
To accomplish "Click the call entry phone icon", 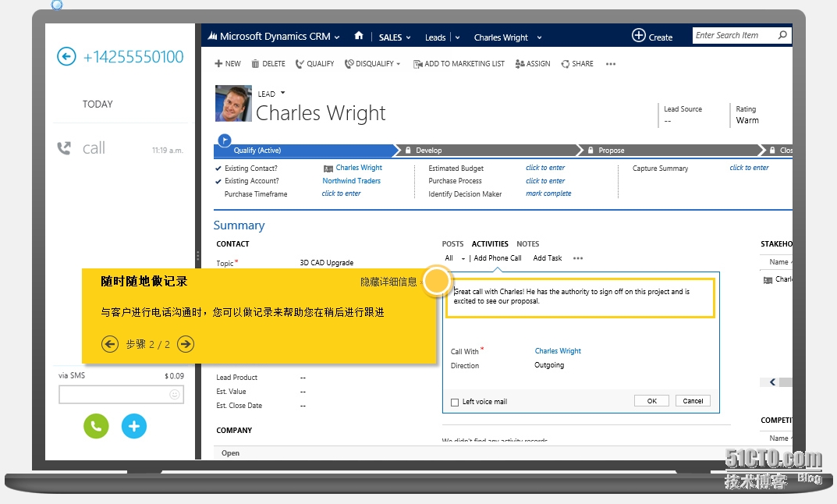I will [x=64, y=148].
